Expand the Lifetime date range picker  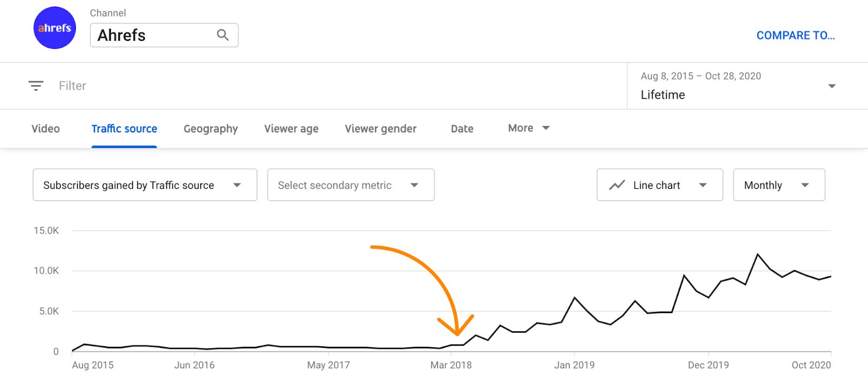[x=831, y=85]
